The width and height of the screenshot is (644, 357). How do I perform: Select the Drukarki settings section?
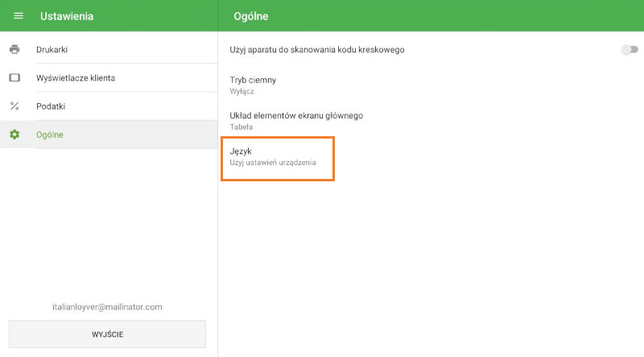point(52,50)
